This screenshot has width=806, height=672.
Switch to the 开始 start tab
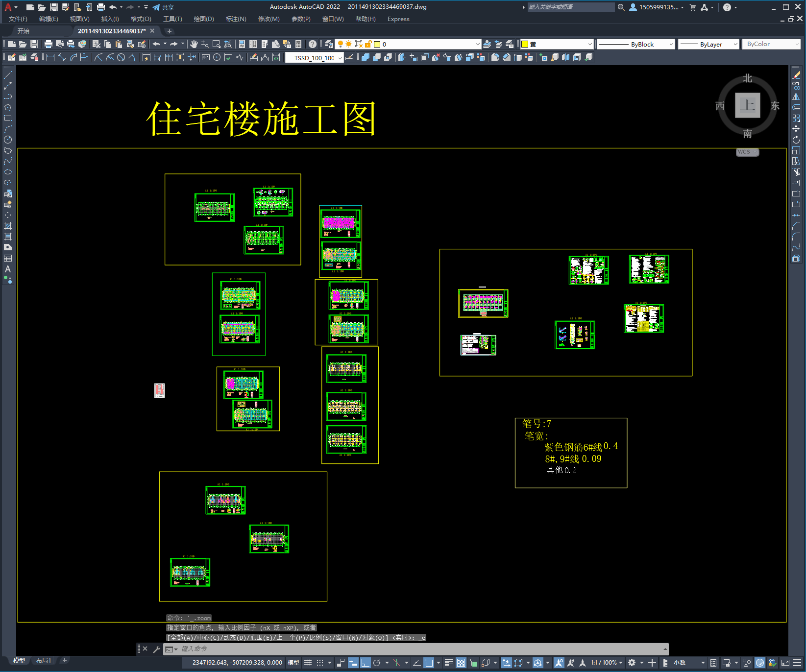24,31
